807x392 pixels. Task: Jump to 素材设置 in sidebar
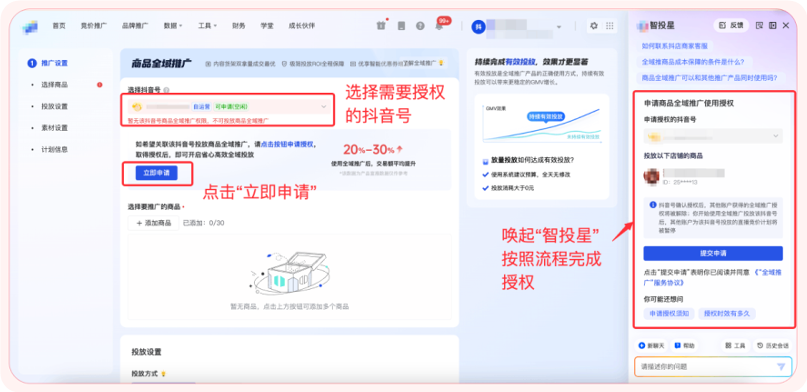[55, 128]
